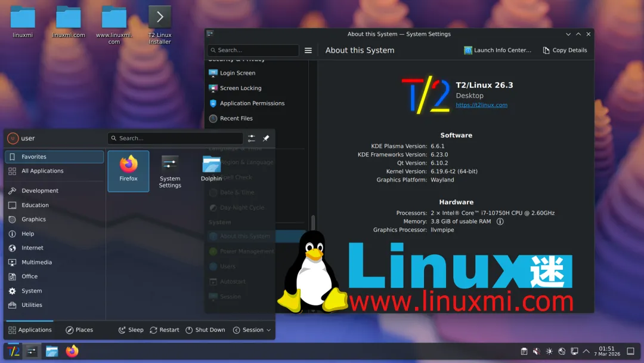Open the www.linuxmi.com desktop folder
The height and width of the screenshot is (363, 644).
click(114, 24)
